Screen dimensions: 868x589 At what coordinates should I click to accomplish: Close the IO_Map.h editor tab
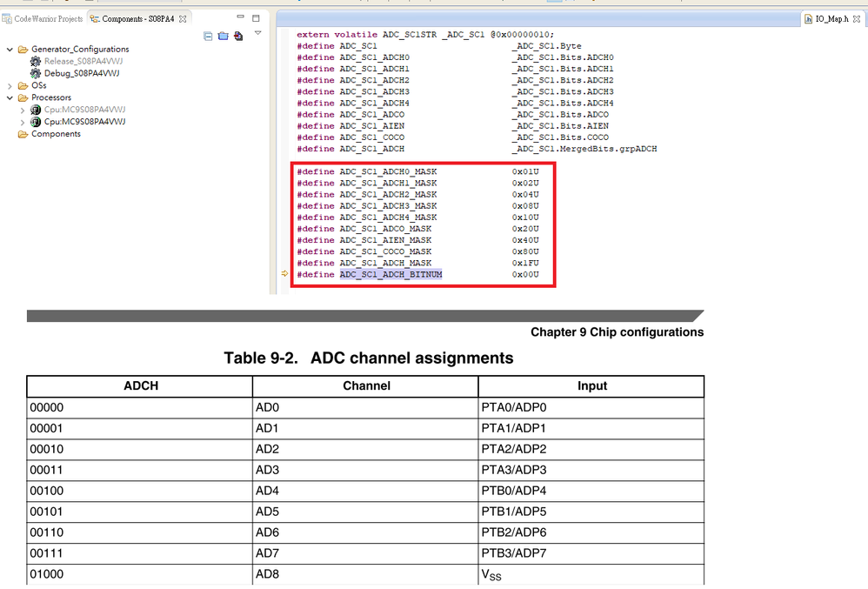[x=857, y=19]
